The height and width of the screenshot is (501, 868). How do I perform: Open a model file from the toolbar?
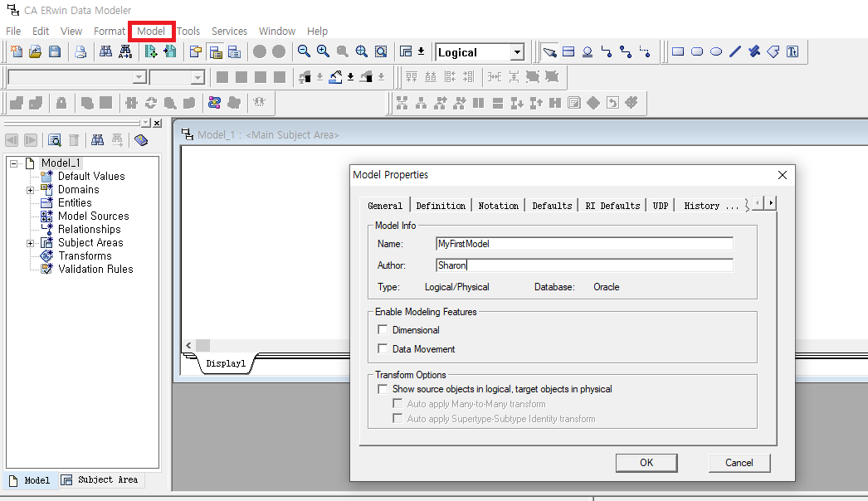tap(35, 52)
